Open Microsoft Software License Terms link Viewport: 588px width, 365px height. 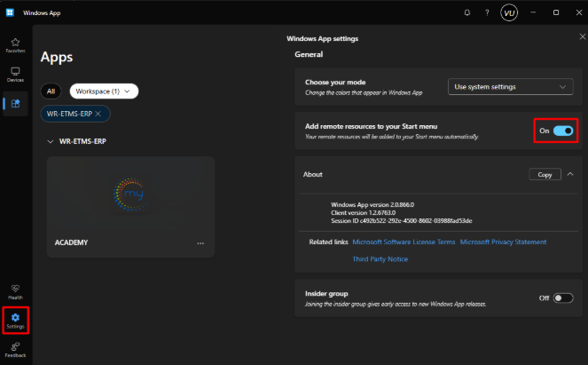pyautogui.click(x=404, y=242)
